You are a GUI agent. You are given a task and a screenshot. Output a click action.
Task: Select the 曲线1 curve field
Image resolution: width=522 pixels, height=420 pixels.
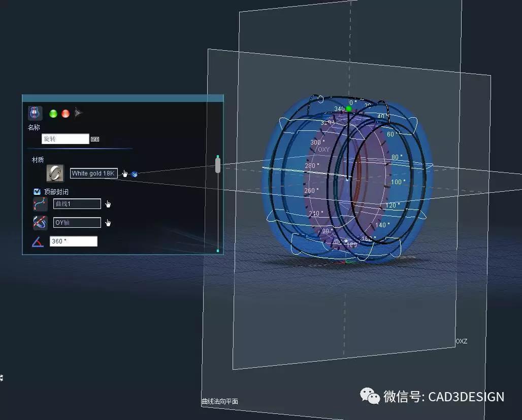point(77,204)
